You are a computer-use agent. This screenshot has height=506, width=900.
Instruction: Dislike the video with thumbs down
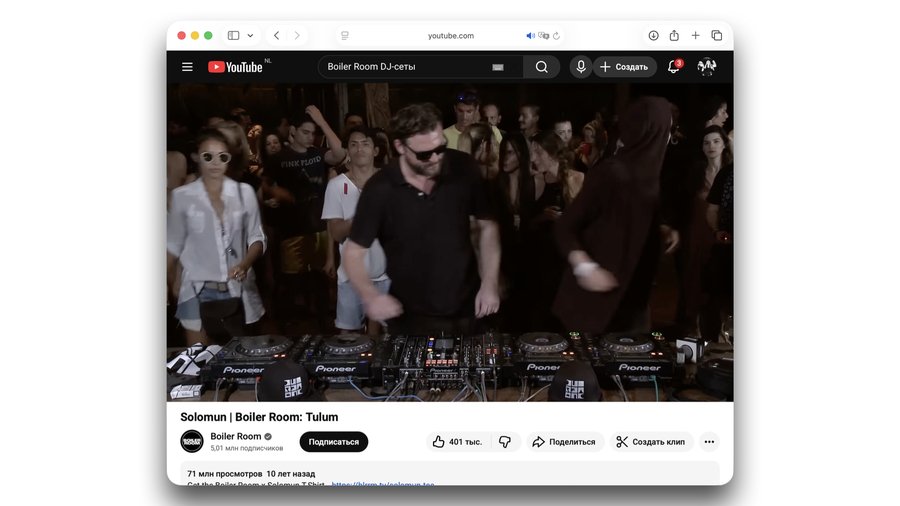505,442
